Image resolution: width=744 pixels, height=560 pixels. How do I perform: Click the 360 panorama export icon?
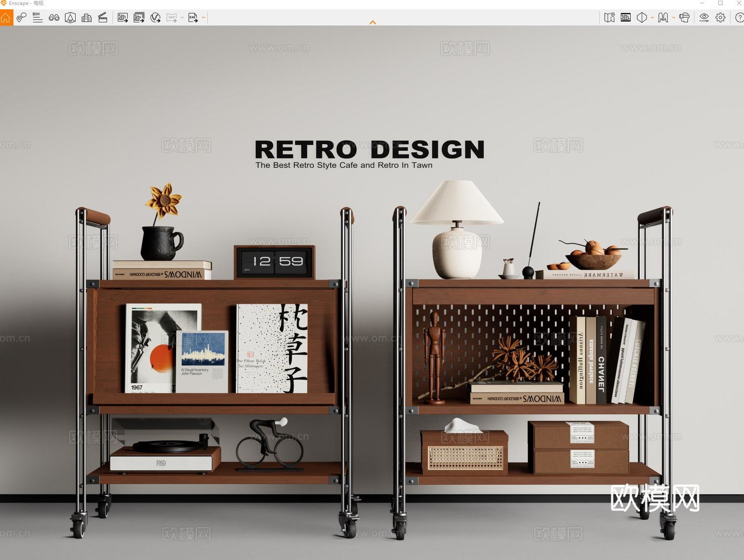172,18
